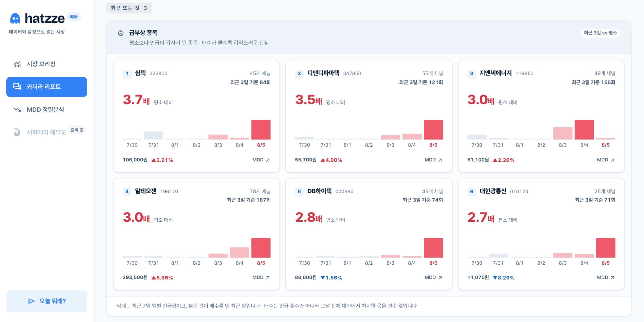Click the 8/4 bar in 알테오젠 chart
Image resolution: width=644 pixels, height=322 pixels.
click(239, 252)
